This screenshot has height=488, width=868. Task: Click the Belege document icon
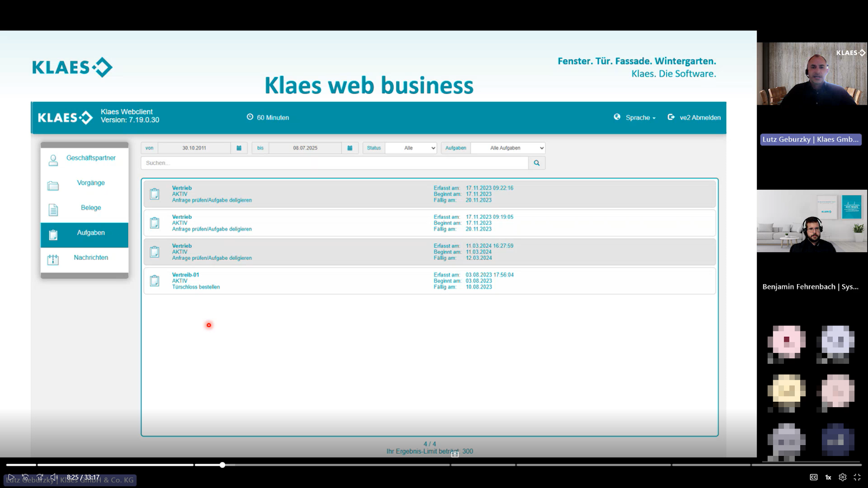coord(53,210)
